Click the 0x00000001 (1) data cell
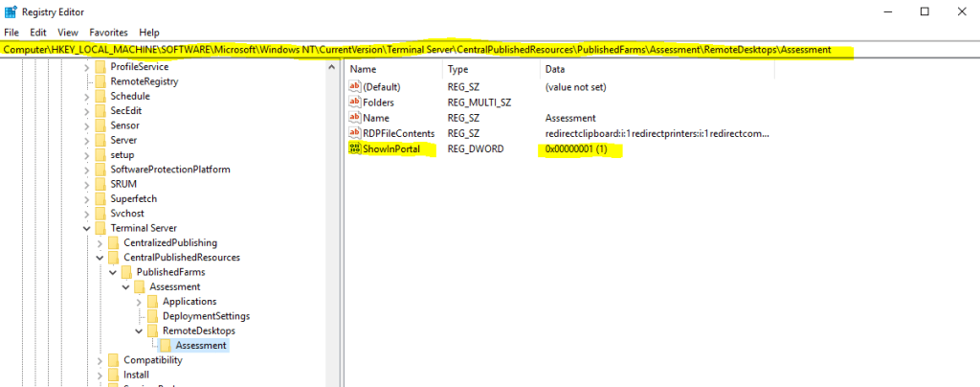The width and height of the screenshot is (980, 387). (x=577, y=148)
